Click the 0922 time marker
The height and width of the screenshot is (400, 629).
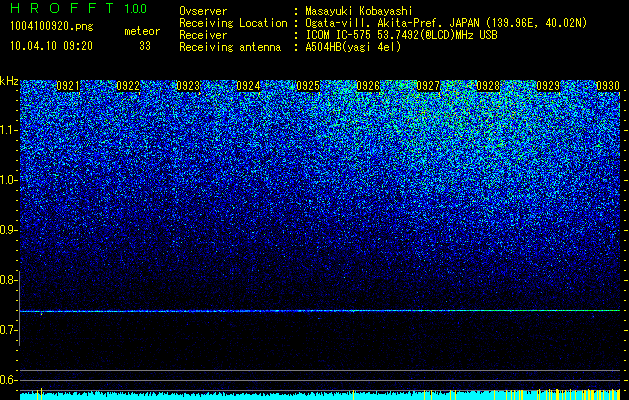click(x=128, y=86)
